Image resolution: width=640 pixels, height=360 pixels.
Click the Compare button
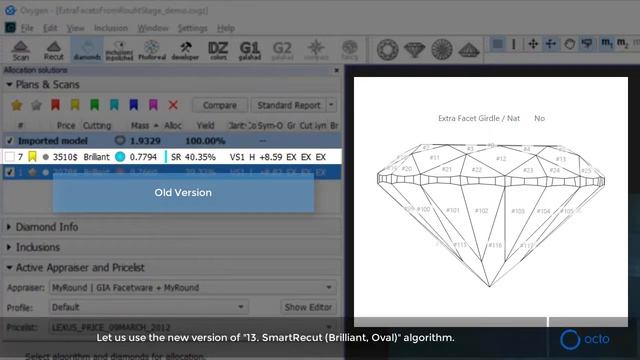click(220, 105)
